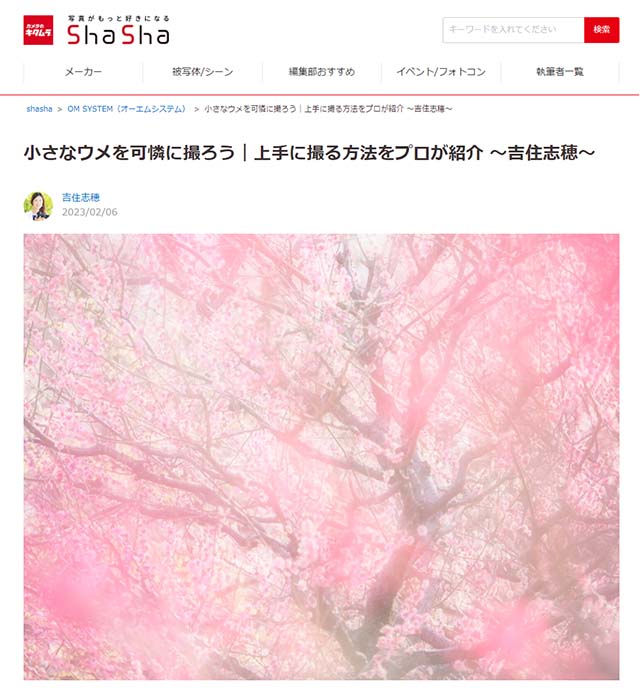Open the ShaSha site logo
This screenshot has height=700, width=640.
118,35
